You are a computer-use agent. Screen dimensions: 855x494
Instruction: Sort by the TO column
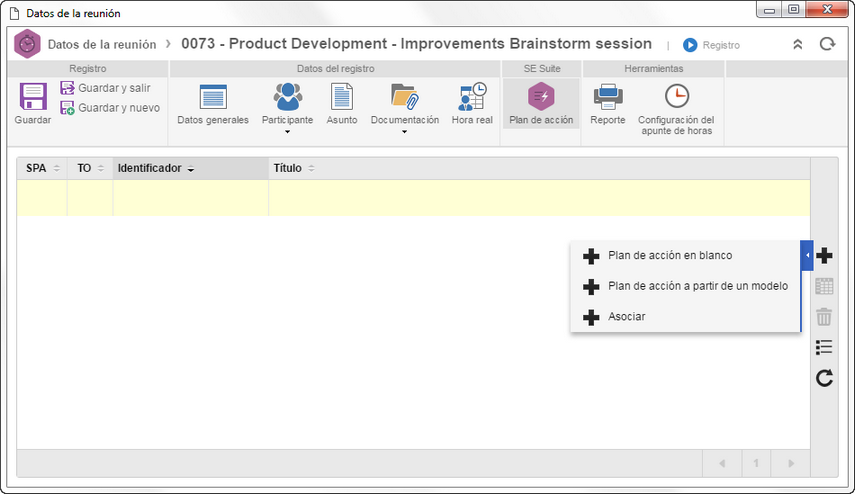pos(90,168)
